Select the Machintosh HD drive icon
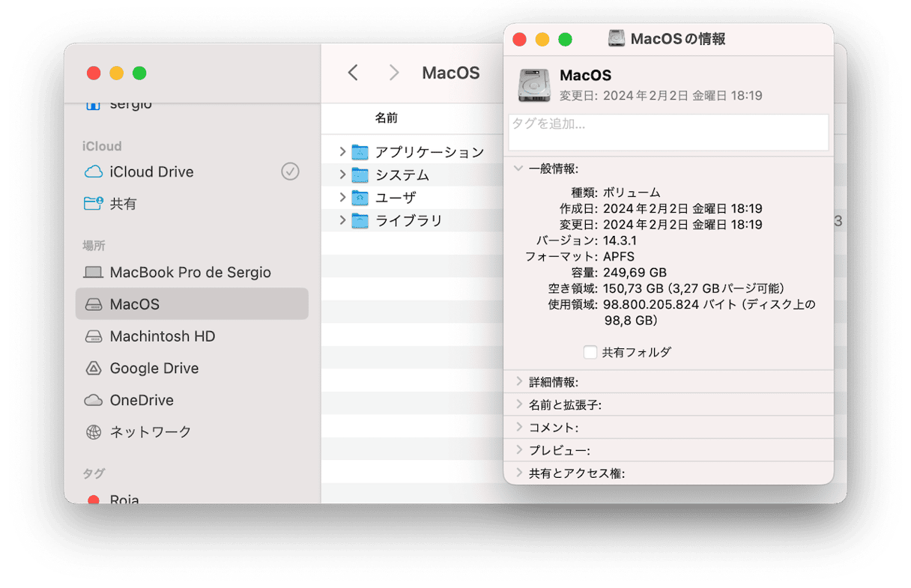 coord(94,337)
